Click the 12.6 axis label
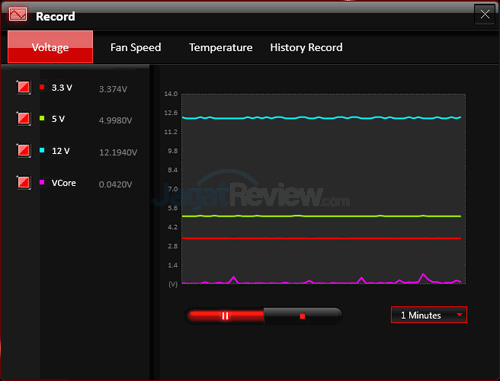Image resolution: width=500 pixels, height=381 pixels. (x=171, y=113)
